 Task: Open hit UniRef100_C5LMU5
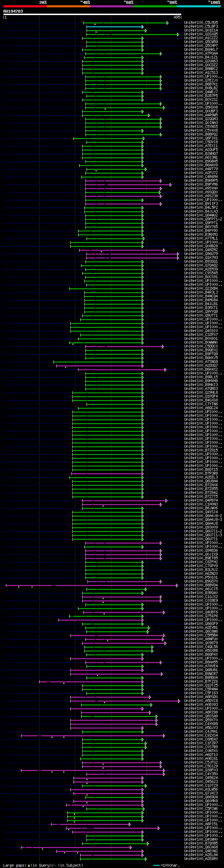(x=201, y=23)
